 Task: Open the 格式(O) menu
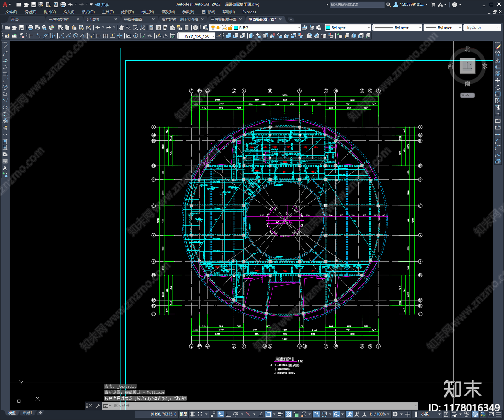[x=88, y=12]
